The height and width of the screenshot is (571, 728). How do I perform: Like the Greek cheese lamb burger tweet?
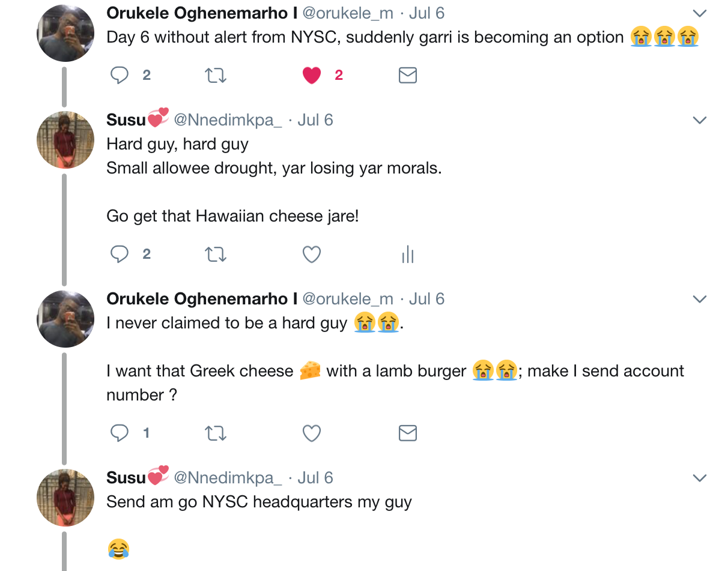(311, 433)
